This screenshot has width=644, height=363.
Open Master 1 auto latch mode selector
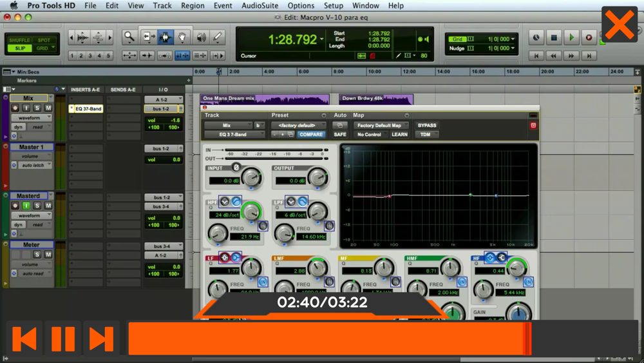click(35, 165)
